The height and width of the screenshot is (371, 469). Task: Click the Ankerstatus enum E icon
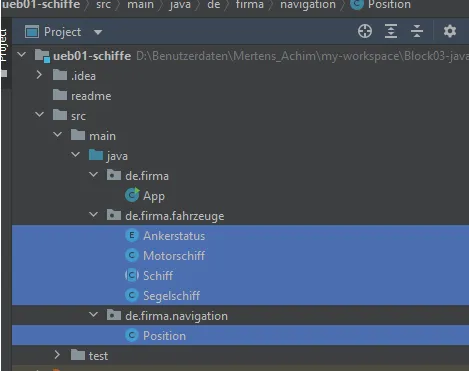coord(132,235)
